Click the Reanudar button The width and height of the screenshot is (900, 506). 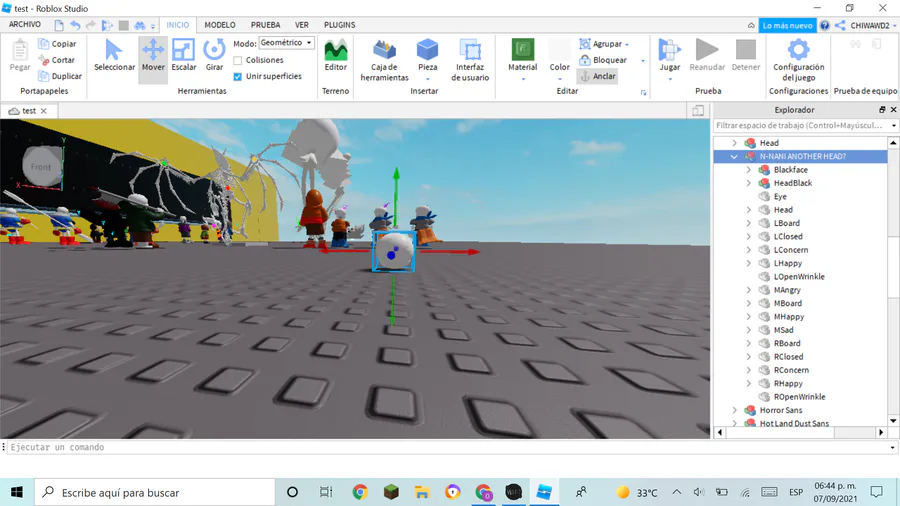[707, 56]
